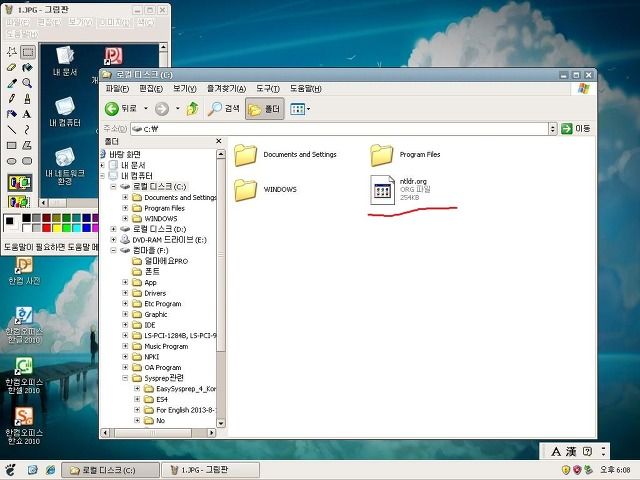This screenshot has width=640, height=480.
Task: Switch to 1.JPG Paint taskbar button
Action: [211, 470]
